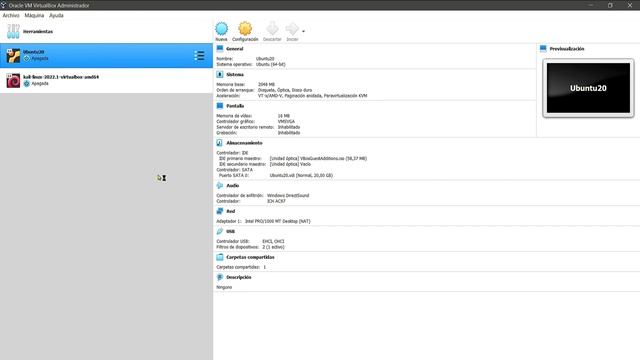
Task: Open the General section header link
Action: 235,49
